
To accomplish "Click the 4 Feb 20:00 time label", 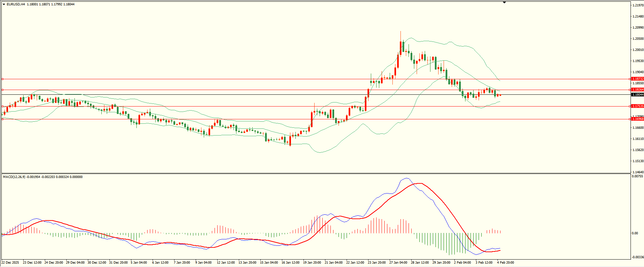I will coord(505,263).
